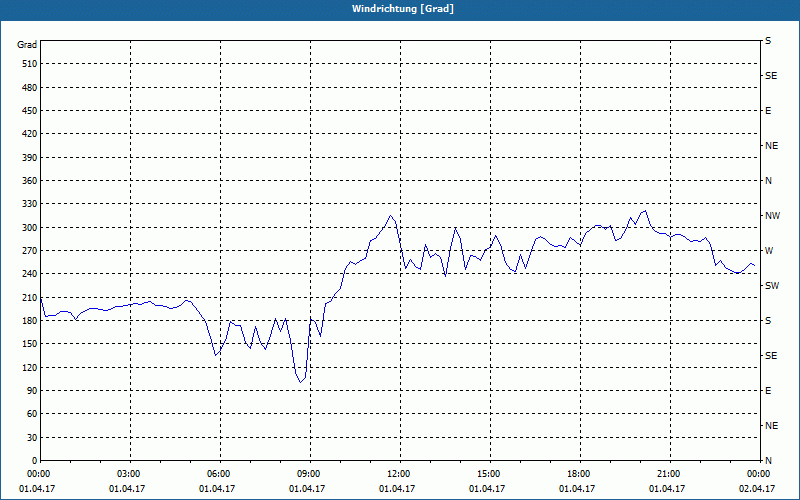Select the 21:00 time label

pos(667,474)
